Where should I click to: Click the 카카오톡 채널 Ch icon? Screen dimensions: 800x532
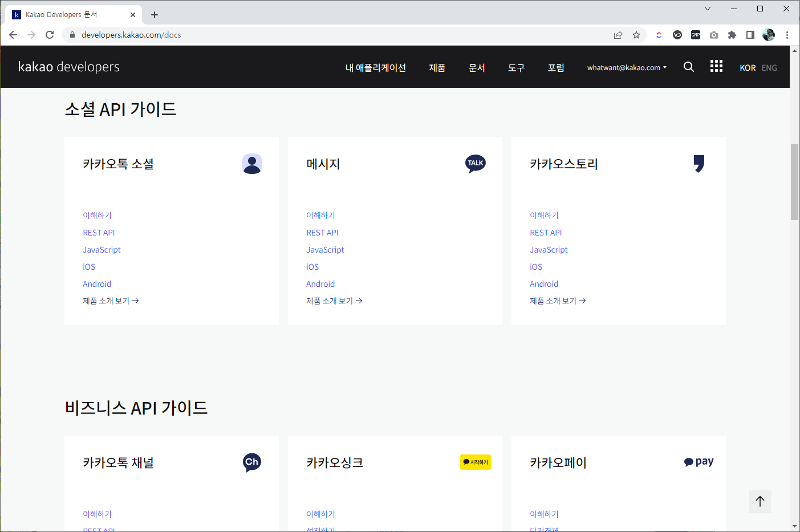click(252, 462)
